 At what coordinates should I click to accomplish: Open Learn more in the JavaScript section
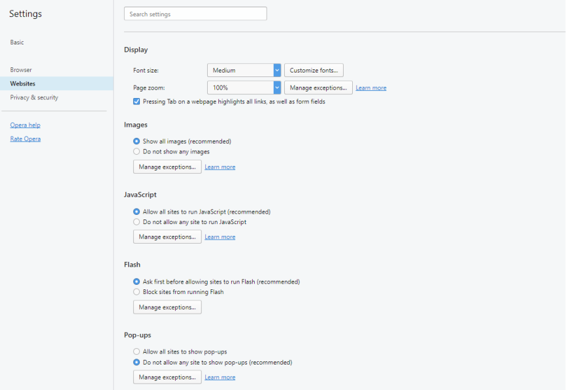(220, 237)
